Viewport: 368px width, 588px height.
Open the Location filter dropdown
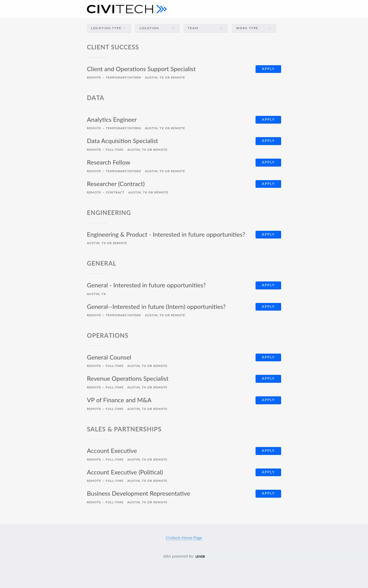157,28
